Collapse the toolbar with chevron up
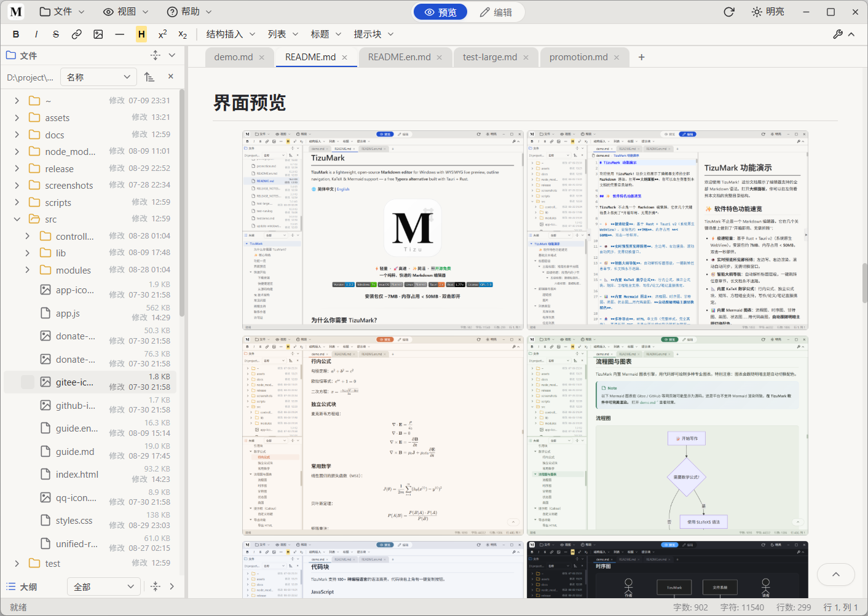This screenshot has width=868, height=616. click(x=851, y=34)
